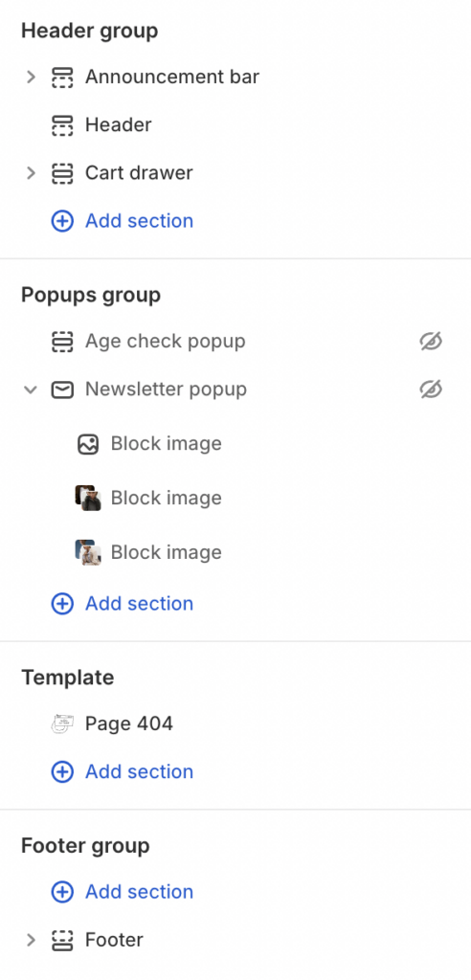
Task: Expand the Cart drawer section
Action: 30,173
